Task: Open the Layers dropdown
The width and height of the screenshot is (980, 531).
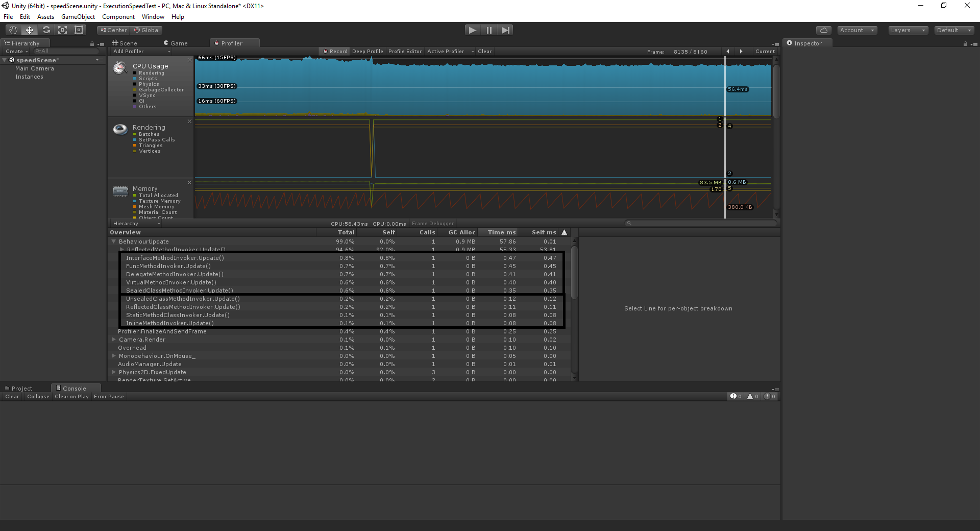Action: (908, 30)
